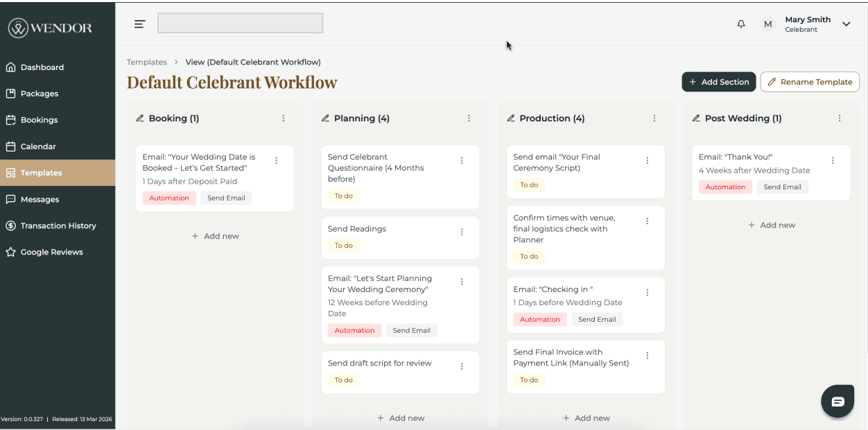Viewport: 868px width, 430px height.
Task: Open the Dashboard from the sidebar icon
Action: 10,67
